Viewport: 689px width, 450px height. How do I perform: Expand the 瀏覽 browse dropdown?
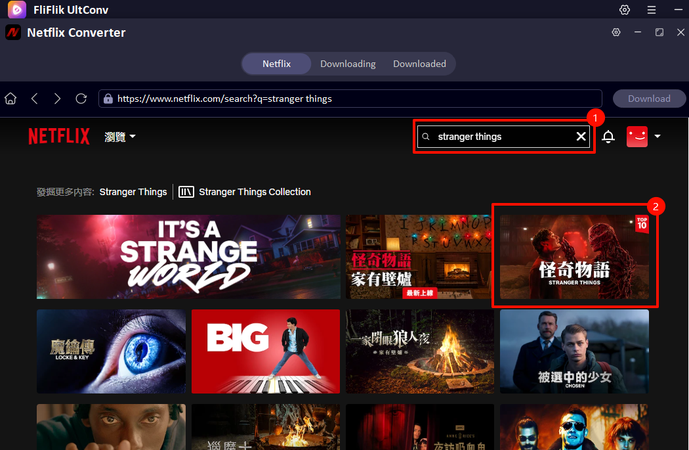(120, 137)
